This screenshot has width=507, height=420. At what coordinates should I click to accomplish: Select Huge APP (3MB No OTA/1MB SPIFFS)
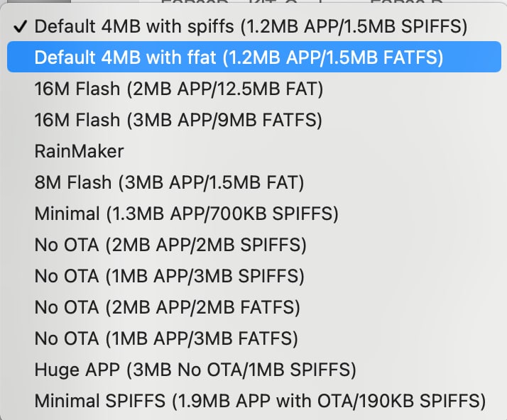tap(195, 370)
